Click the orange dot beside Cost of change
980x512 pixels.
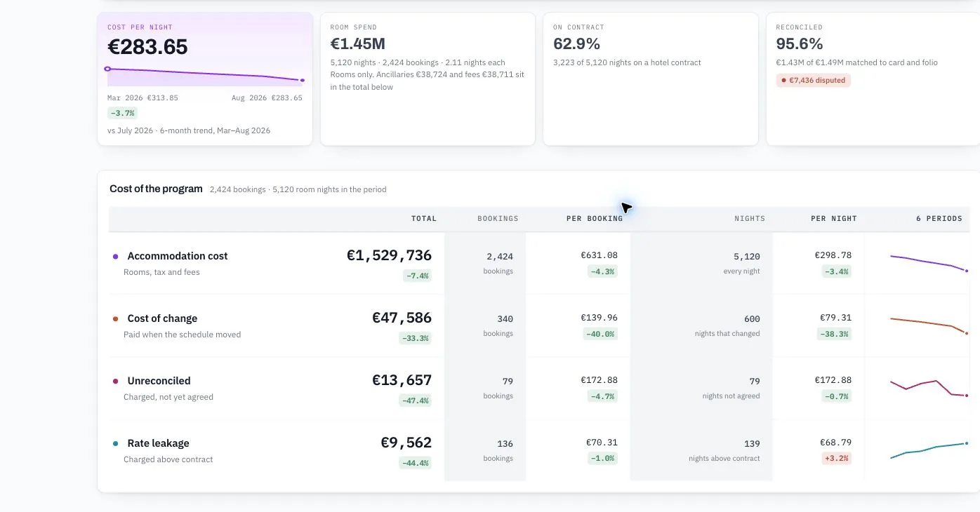pyautogui.click(x=115, y=319)
